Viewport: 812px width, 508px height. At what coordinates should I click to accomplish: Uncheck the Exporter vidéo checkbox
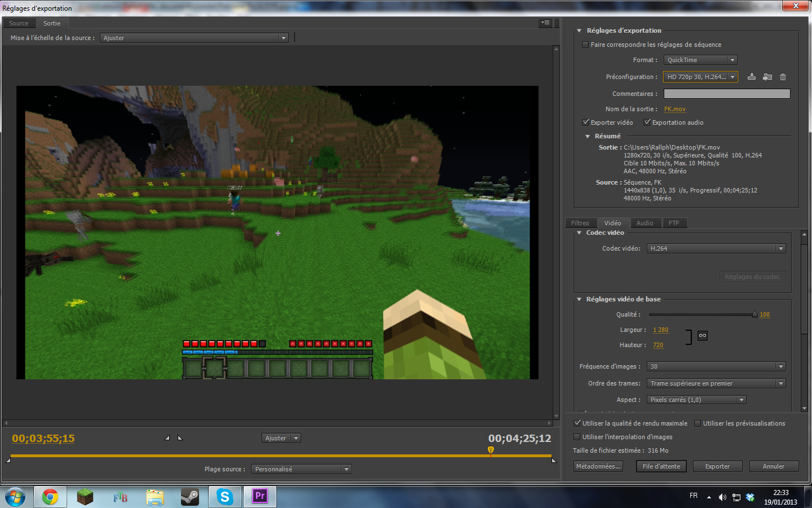click(586, 122)
